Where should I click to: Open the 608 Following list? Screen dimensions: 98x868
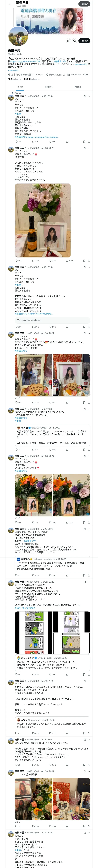15,79
